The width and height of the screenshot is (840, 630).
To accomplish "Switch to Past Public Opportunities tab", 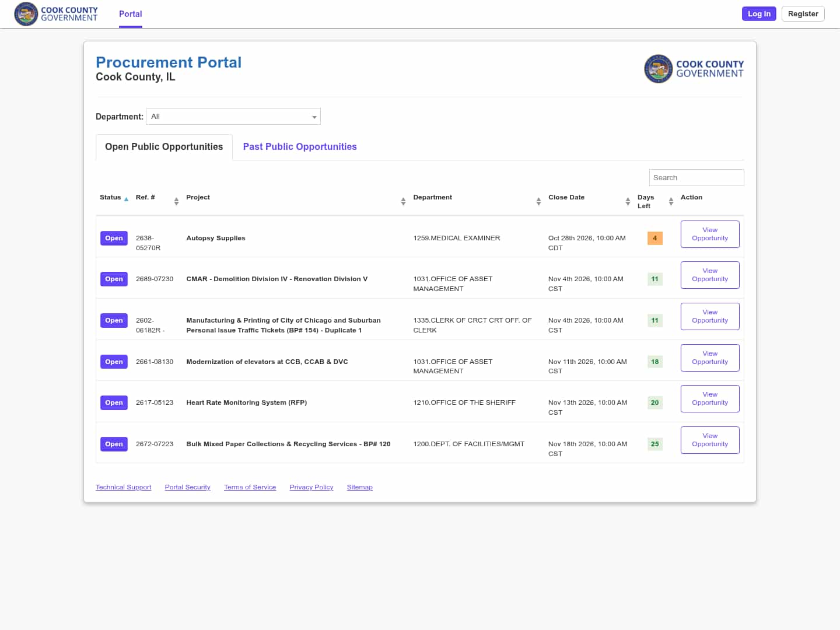I will coord(300,147).
